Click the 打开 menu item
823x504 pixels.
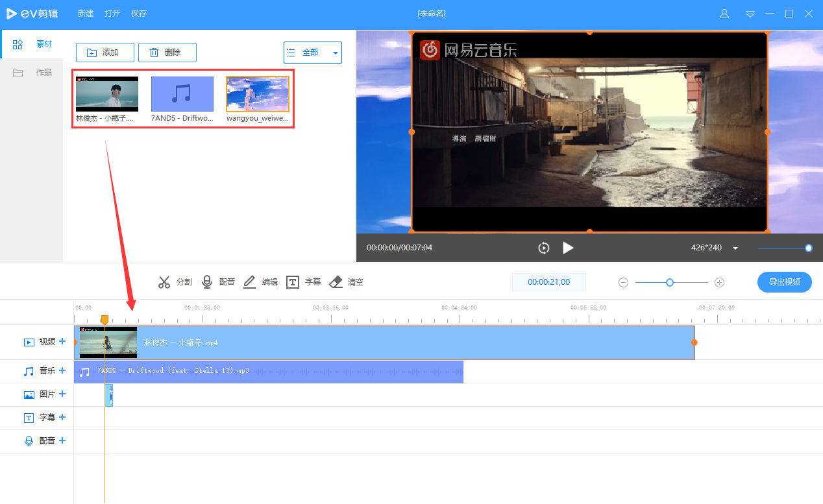click(112, 13)
